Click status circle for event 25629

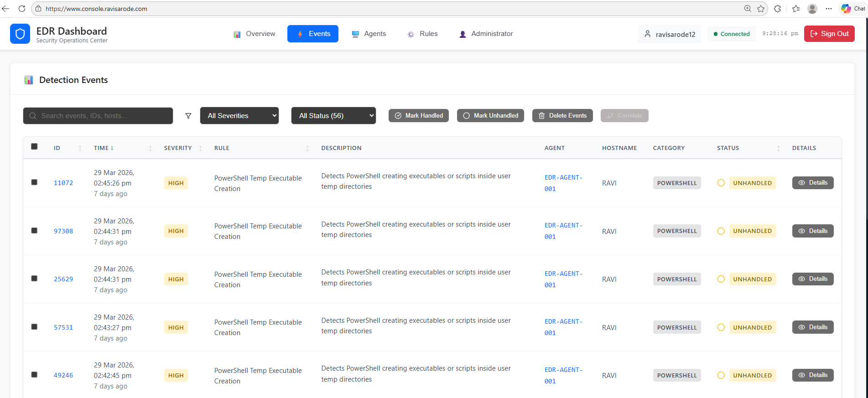point(721,279)
